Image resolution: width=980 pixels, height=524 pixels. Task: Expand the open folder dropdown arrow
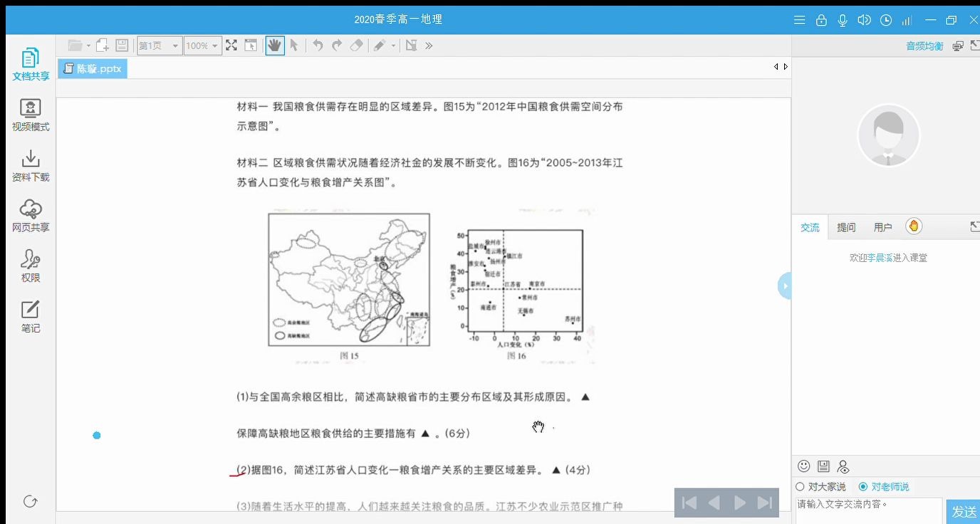point(88,46)
